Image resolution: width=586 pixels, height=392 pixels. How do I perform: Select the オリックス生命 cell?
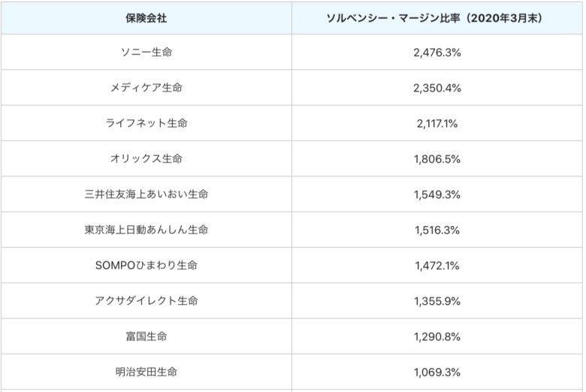coord(146,158)
